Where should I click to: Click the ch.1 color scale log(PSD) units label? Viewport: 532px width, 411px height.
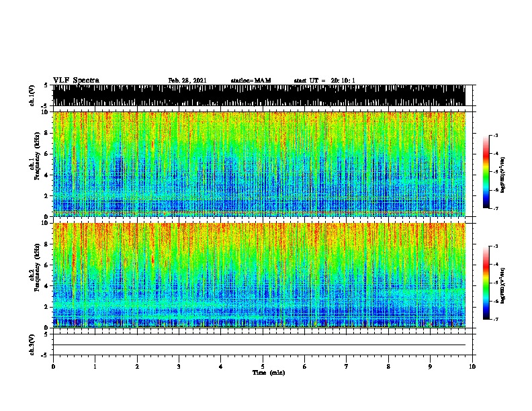click(x=503, y=175)
